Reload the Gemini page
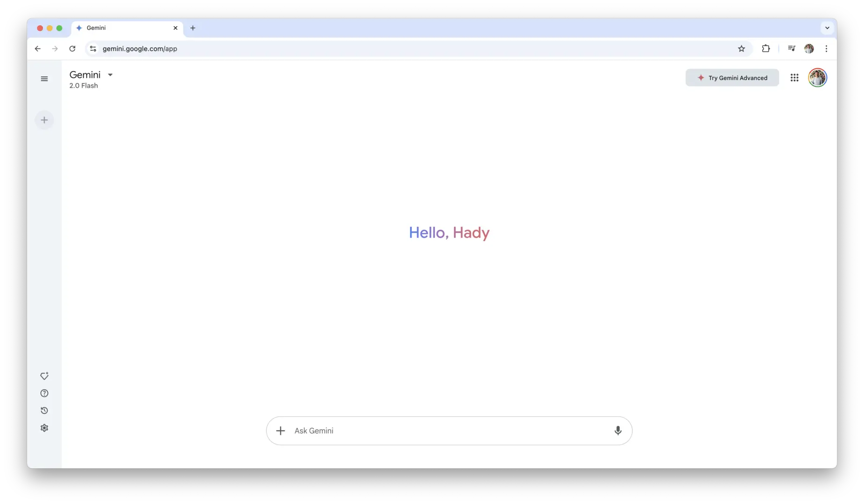 72,49
